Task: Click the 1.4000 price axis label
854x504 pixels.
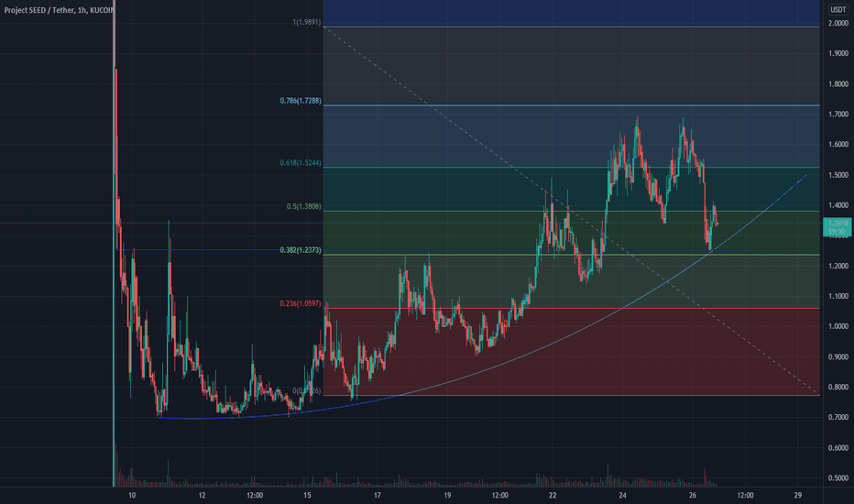Action: coord(838,205)
